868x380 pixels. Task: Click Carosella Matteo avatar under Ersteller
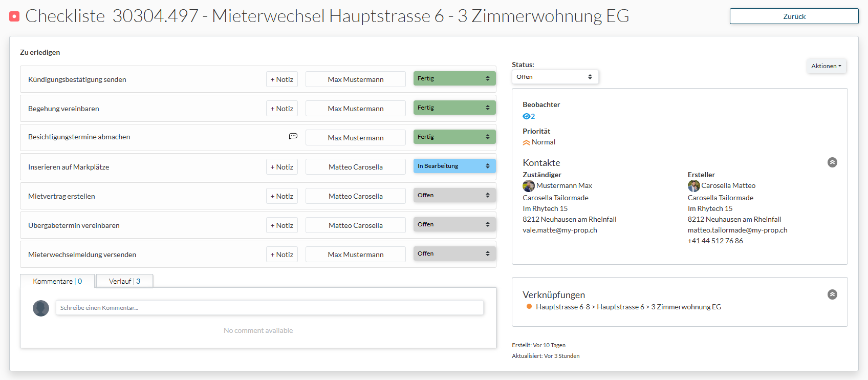pyautogui.click(x=693, y=186)
